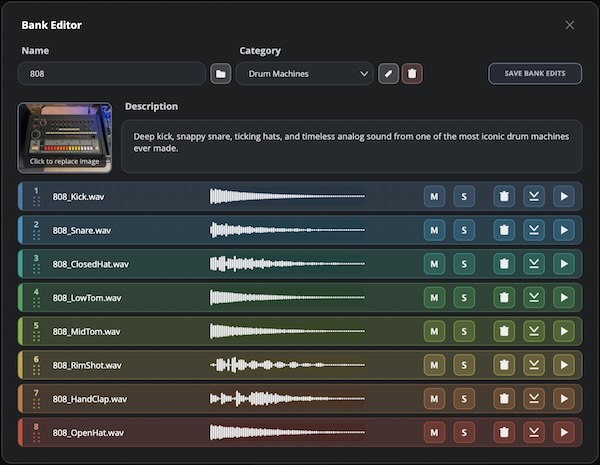This screenshot has width=600, height=465.
Task: Click drag handle on slot 1
Action: point(36,201)
